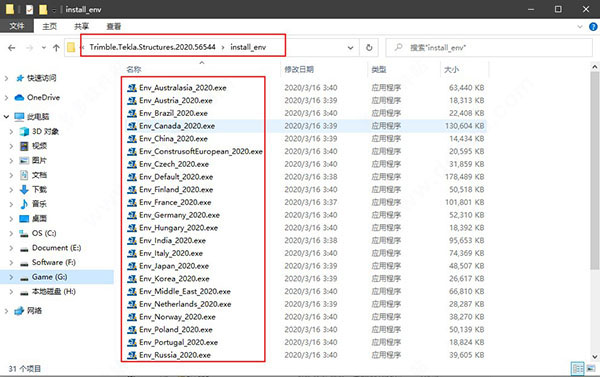Click the search install_env input box
The width and height of the screenshot is (600, 377).
point(489,48)
